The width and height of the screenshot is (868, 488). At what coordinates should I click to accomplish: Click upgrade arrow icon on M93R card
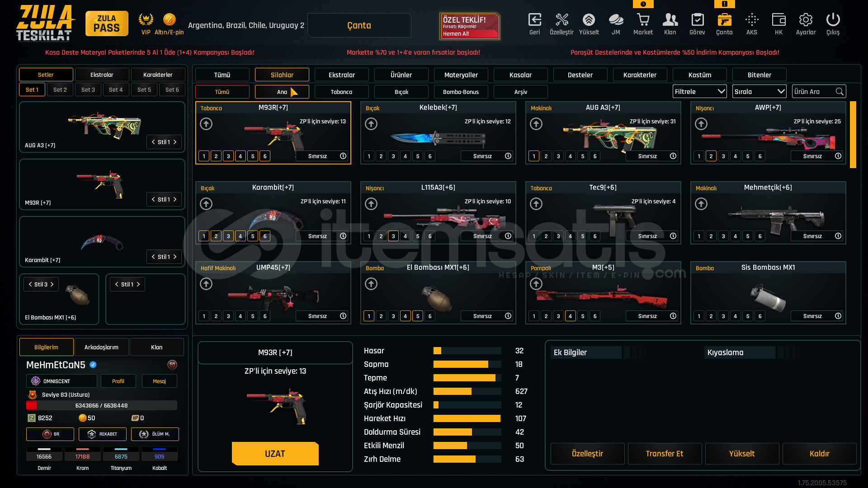[206, 124]
